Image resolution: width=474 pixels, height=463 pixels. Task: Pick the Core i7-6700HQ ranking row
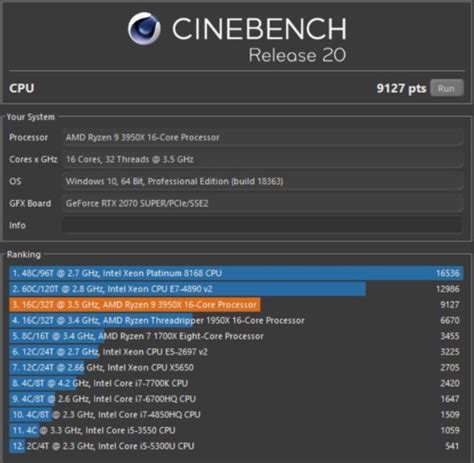[x=236, y=399]
